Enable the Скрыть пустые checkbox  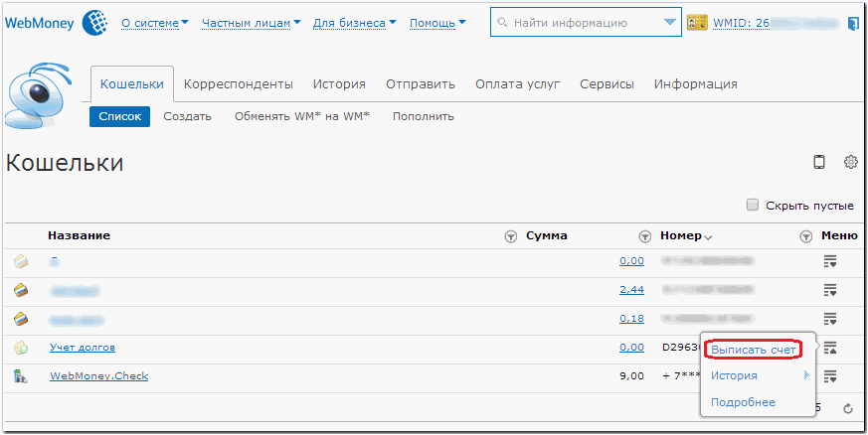pyautogui.click(x=753, y=206)
